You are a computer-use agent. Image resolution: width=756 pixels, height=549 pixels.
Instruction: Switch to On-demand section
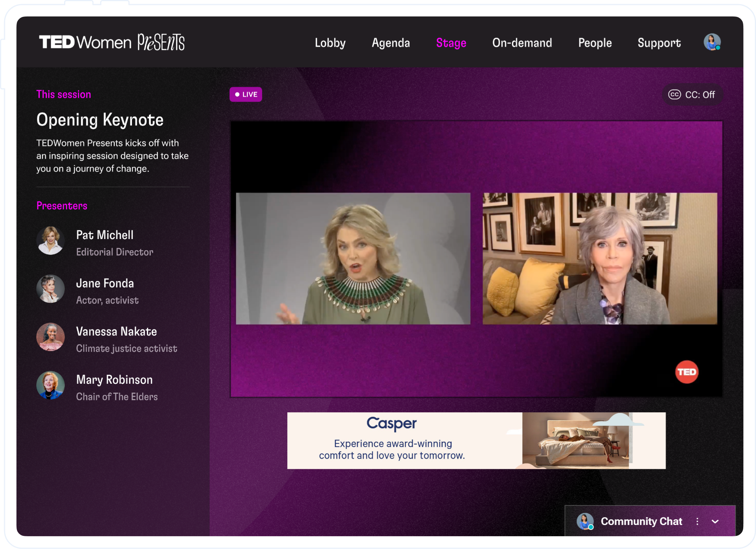522,43
